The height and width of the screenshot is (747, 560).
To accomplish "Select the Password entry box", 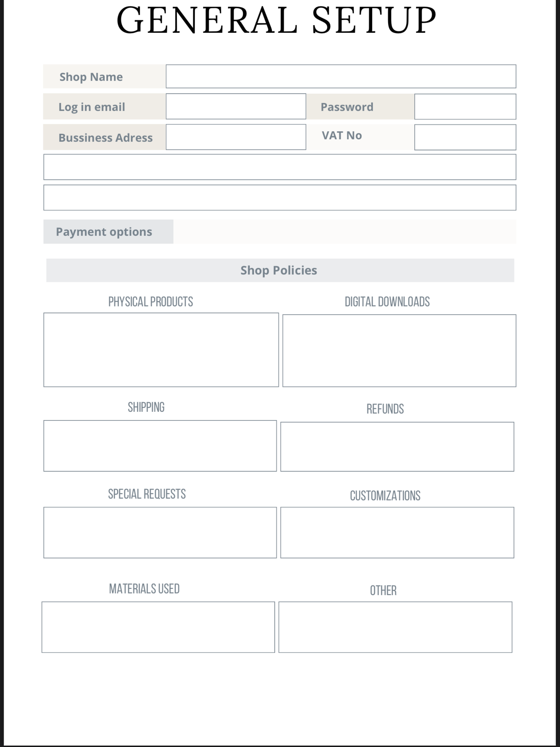I will coord(465,107).
